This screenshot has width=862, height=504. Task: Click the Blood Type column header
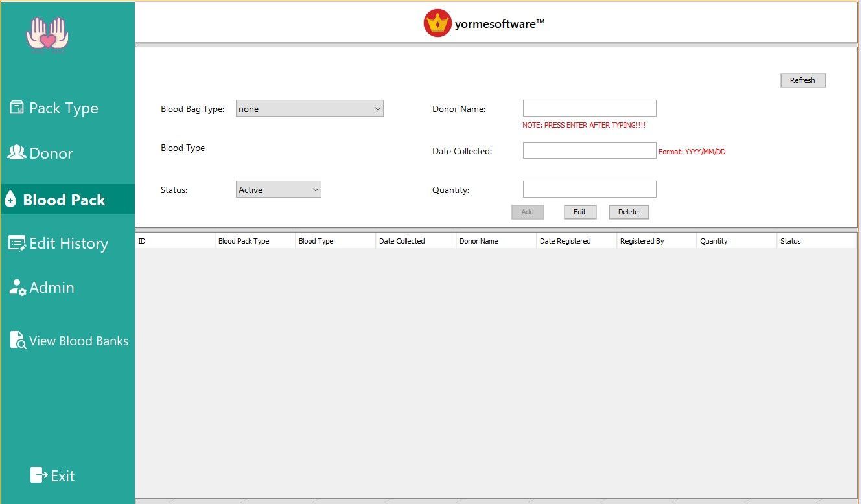click(336, 241)
